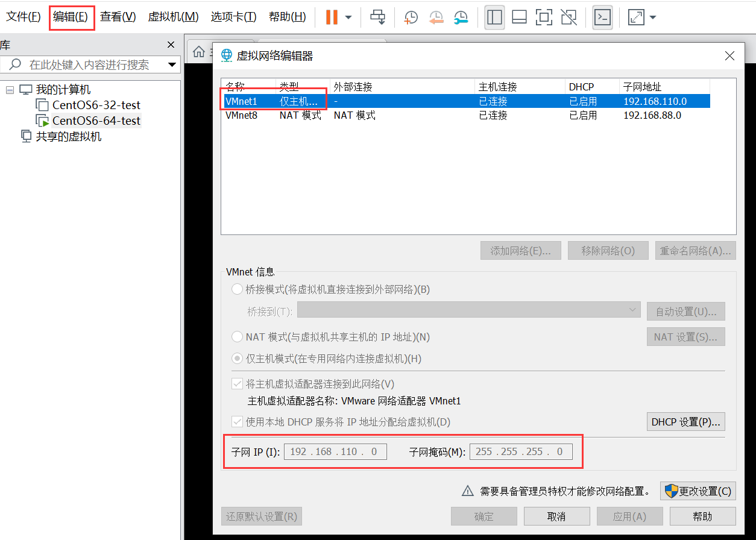Screen dimensions: 756x540
Task: Click 还原默认设置(R) button
Action: coord(262,516)
